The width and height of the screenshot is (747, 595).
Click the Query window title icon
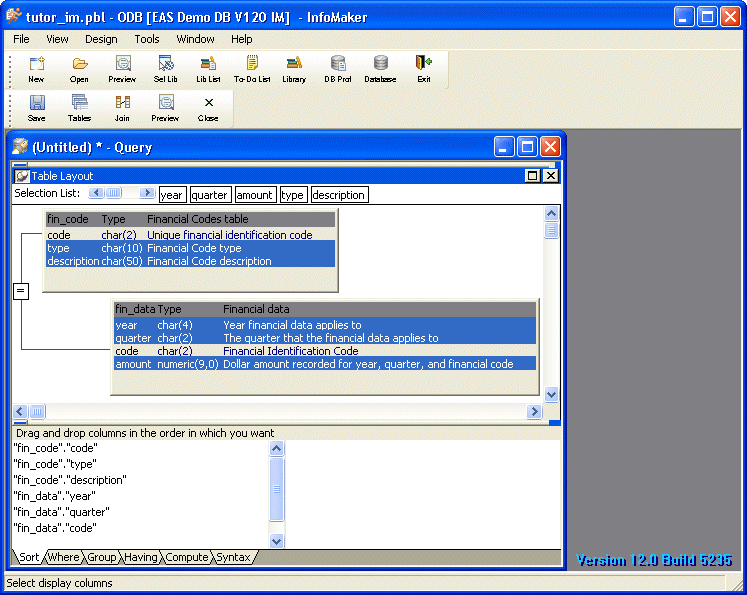[20, 147]
